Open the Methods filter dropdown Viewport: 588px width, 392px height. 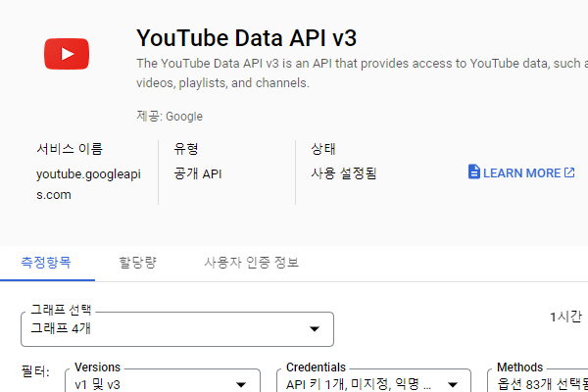(538, 381)
